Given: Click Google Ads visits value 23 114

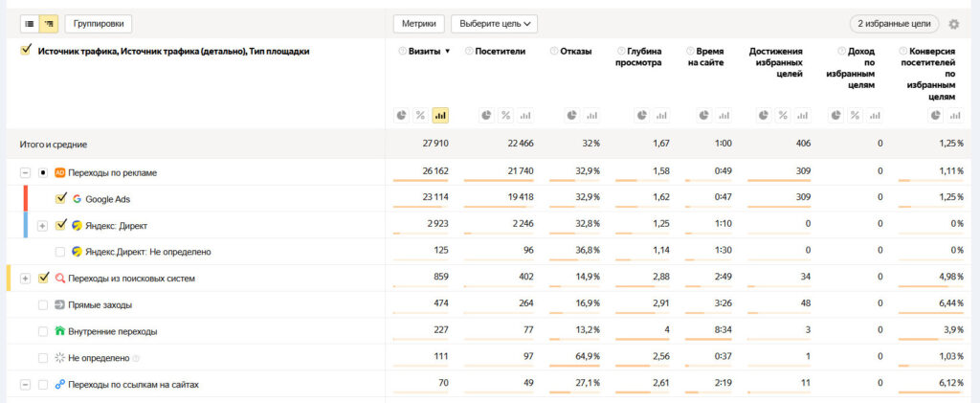Looking at the screenshot, I should coord(435,197).
